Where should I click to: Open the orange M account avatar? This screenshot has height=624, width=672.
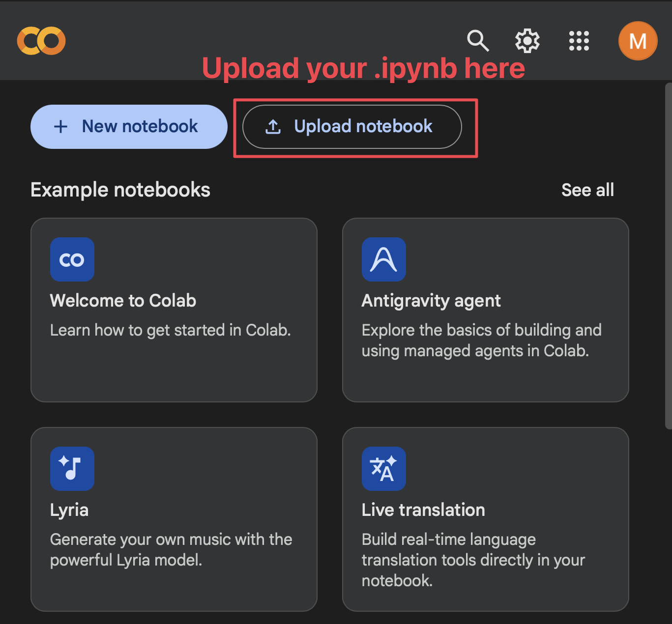pyautogui.click(x=638, y=41)
